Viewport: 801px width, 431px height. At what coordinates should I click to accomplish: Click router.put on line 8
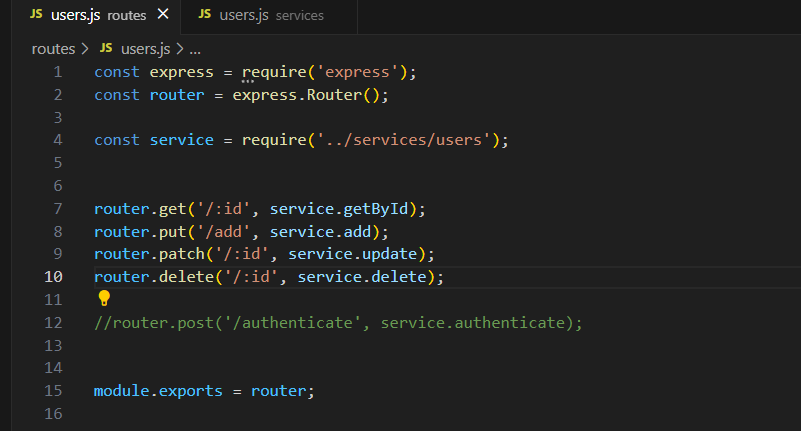[x=140, y=232]
